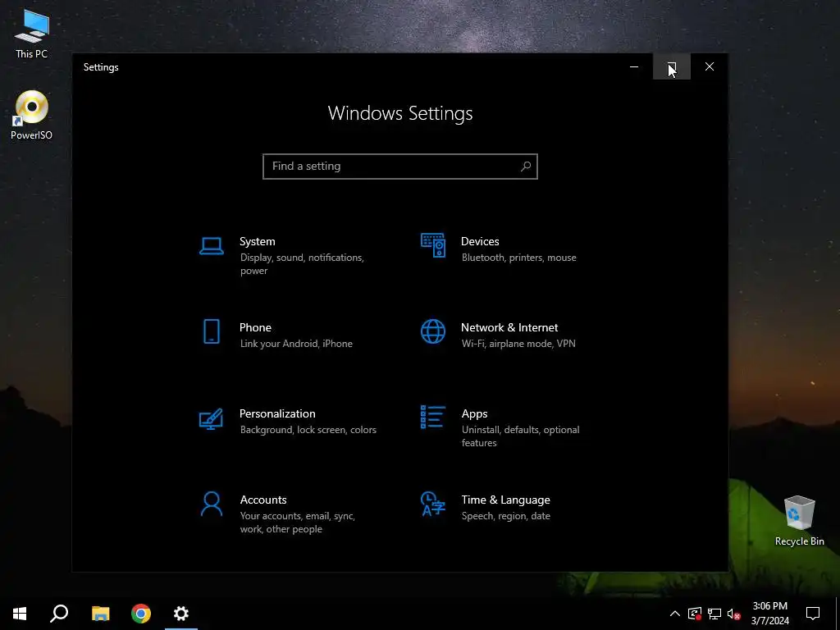Click the security alert tray icon
Screen dimensions: 840x630
(695, 614)
